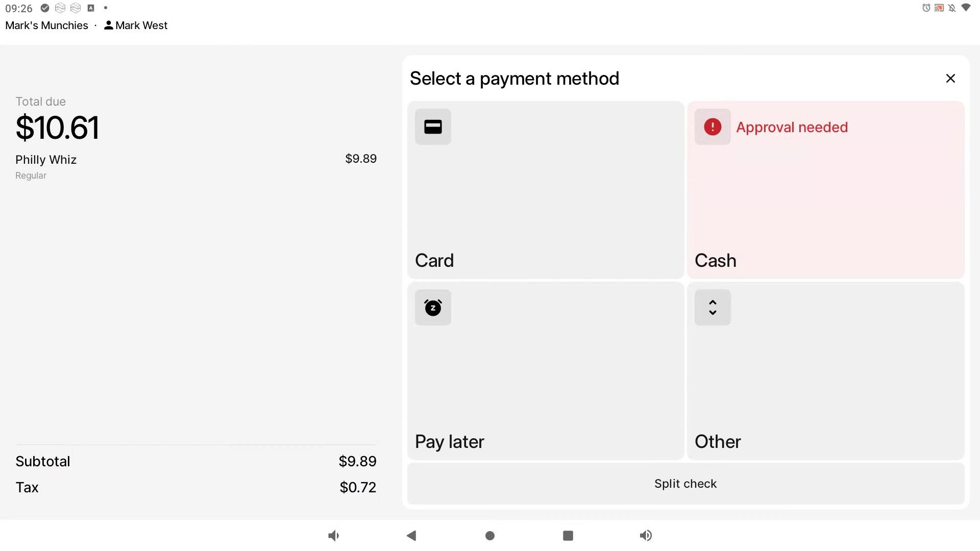Tap the Pay later alarm clock icon
This screenshot has height=551, width=980.
pos(433,308)
